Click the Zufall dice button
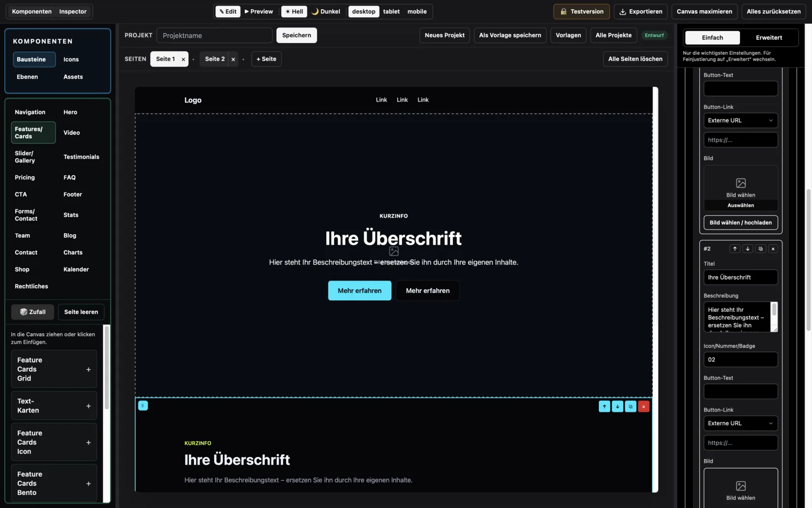 (x=32, y=312)
